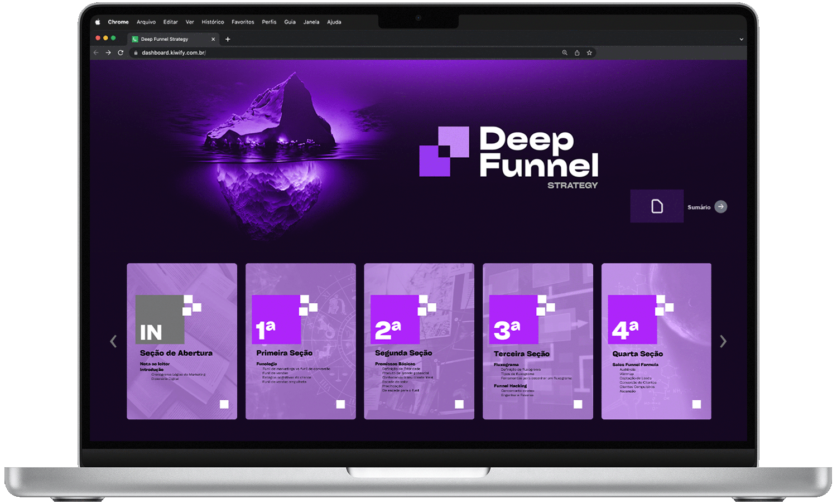This screenshot has height=504, width=837.
Task: Open the Segunda Seção card
Action: 419,341
